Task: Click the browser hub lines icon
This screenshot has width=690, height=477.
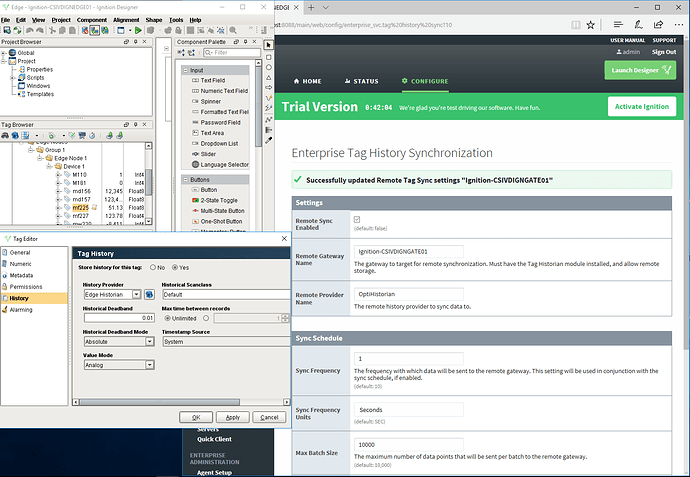Action: click(618, 25)
